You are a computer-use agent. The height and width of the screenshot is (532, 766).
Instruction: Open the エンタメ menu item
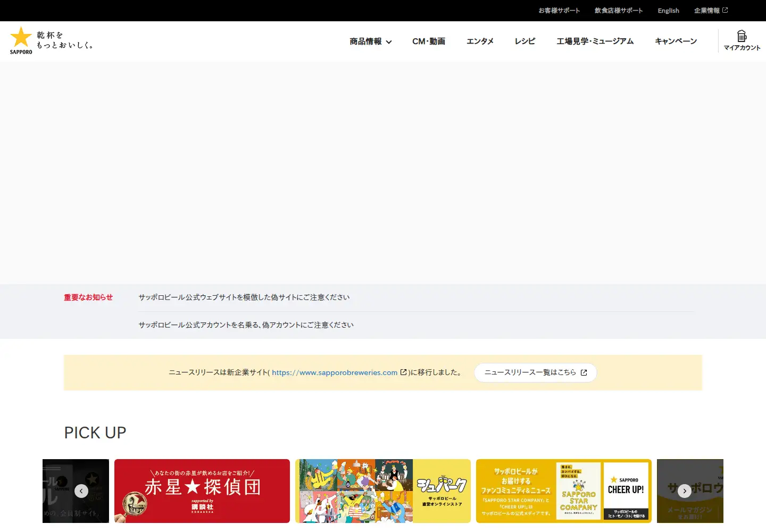(x=480, y=41)
